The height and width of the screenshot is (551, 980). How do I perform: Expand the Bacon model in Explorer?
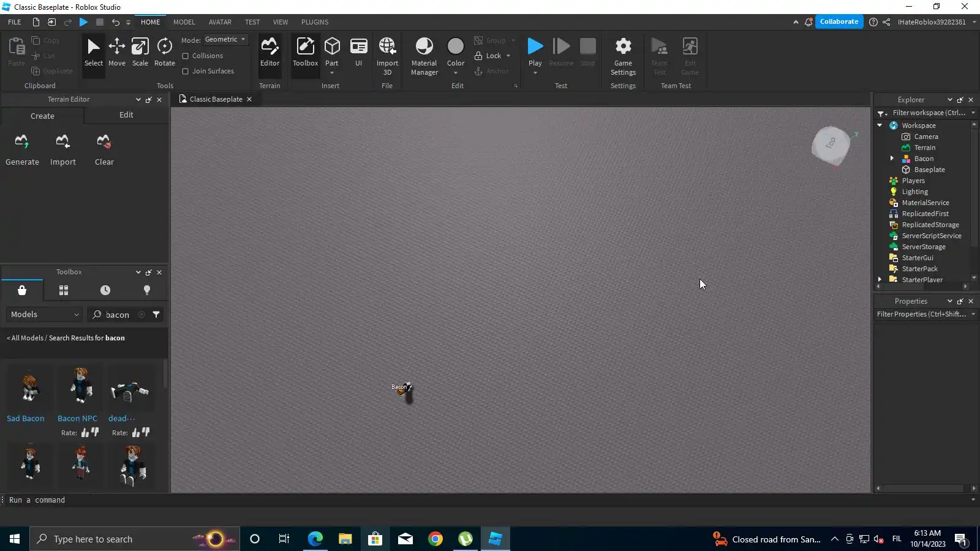[x=892, y=159]
